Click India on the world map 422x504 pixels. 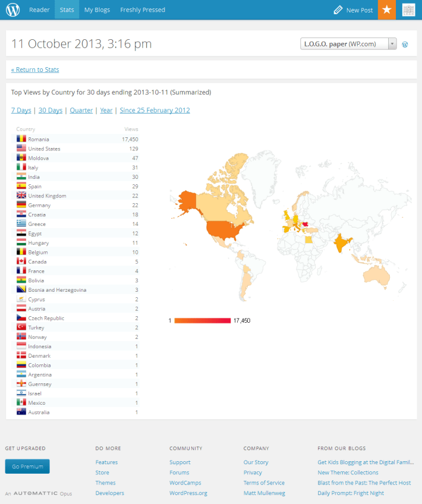[x=342, y=242]
